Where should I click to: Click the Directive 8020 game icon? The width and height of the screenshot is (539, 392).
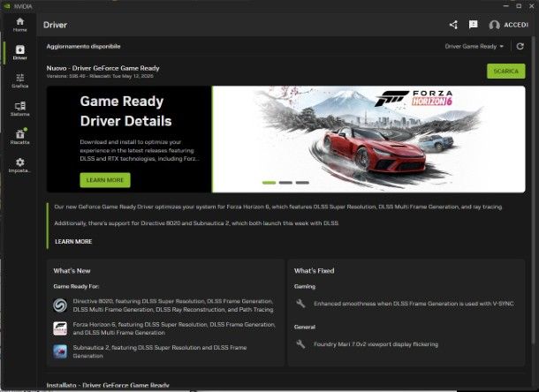tap(60, 305)
